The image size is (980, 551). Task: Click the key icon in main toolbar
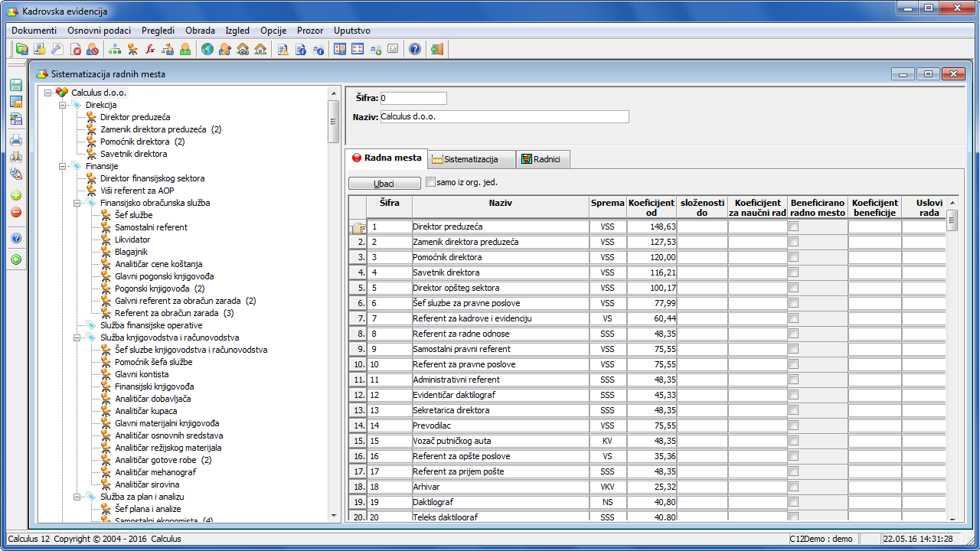click(56, 50)
